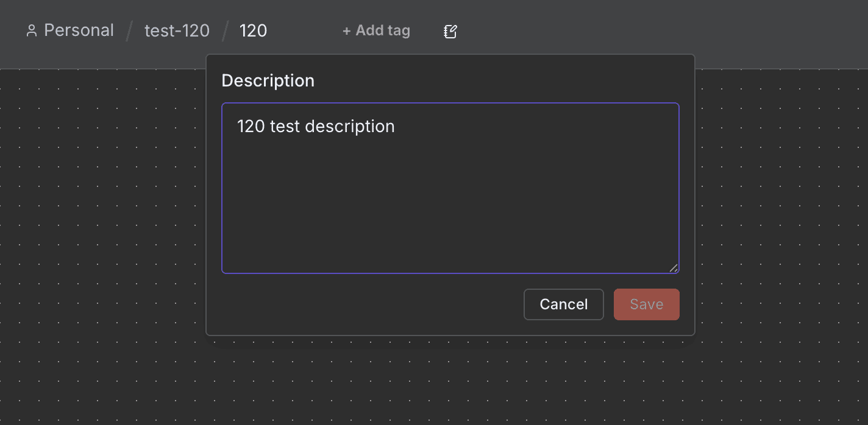Cancel the description dialog

563,304
